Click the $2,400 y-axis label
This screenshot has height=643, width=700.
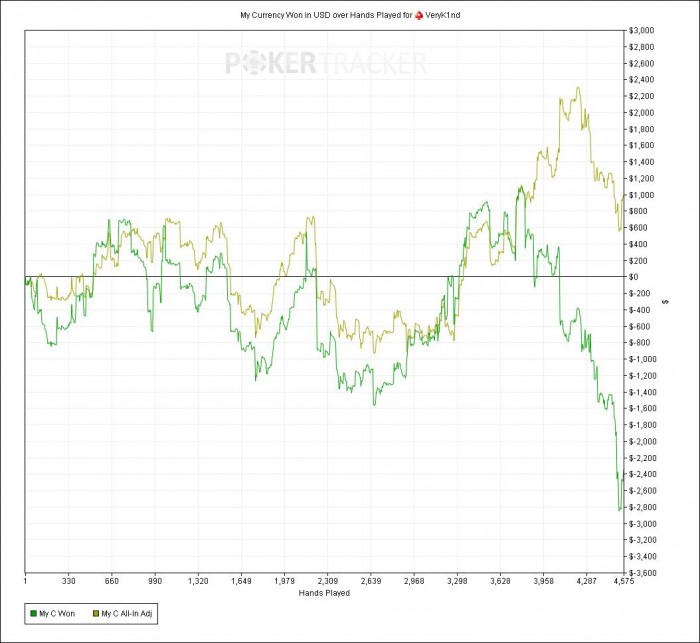click(x=642, y=79)
